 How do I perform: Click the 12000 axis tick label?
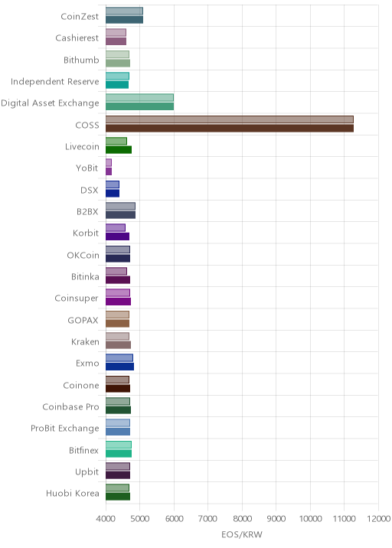tap(378, 519)
